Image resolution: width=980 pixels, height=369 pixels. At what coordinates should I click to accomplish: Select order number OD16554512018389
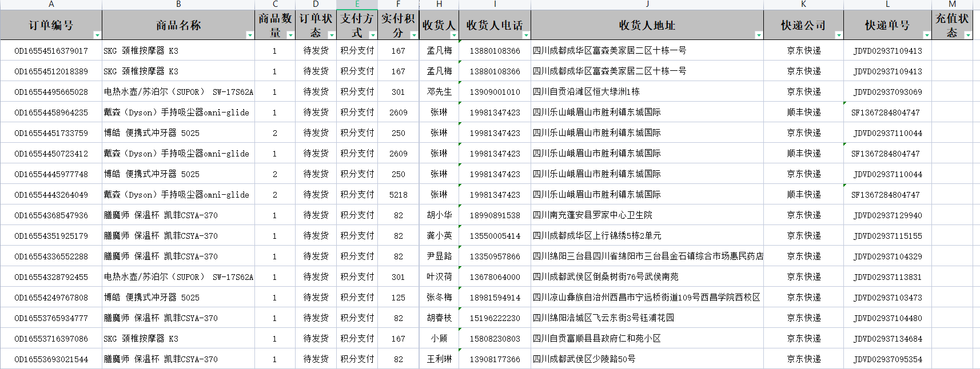(51, 71)
